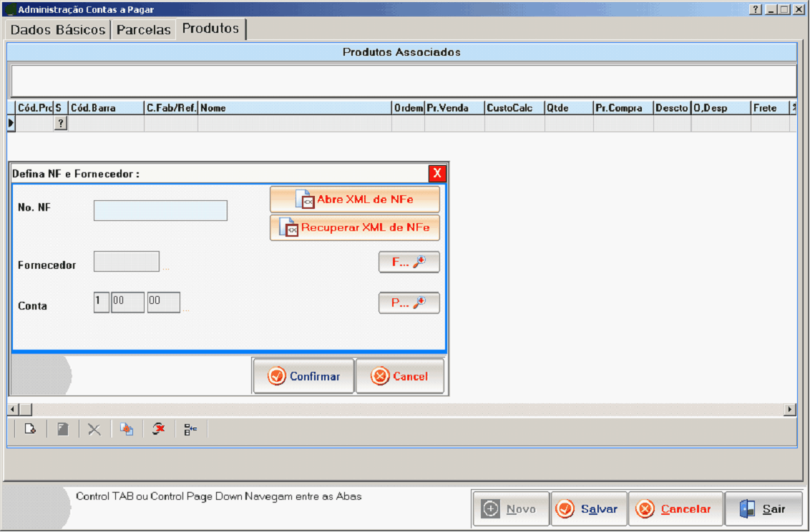Click the Salvar button
Screen dimensions: 810x532
(x=589, y=509)
